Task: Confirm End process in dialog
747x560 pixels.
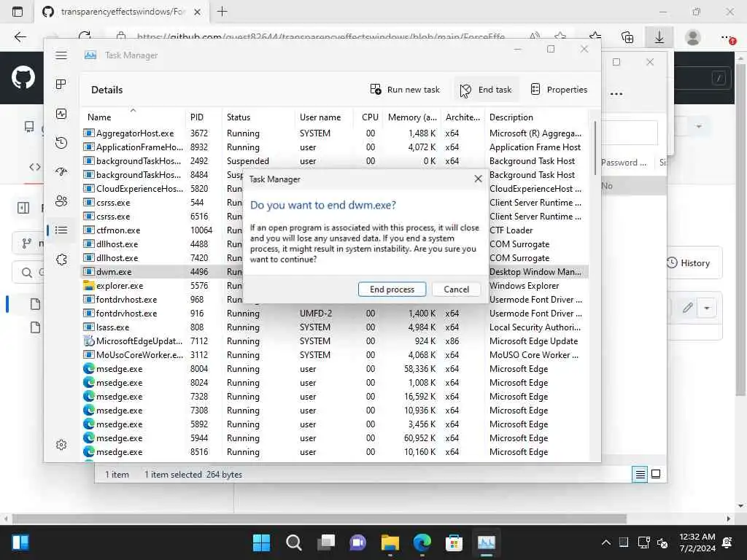Action: [x=392, y=289]
